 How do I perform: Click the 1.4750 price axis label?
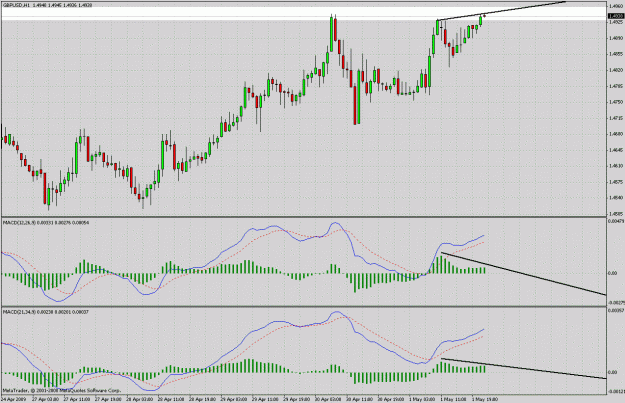pos(616,102)
